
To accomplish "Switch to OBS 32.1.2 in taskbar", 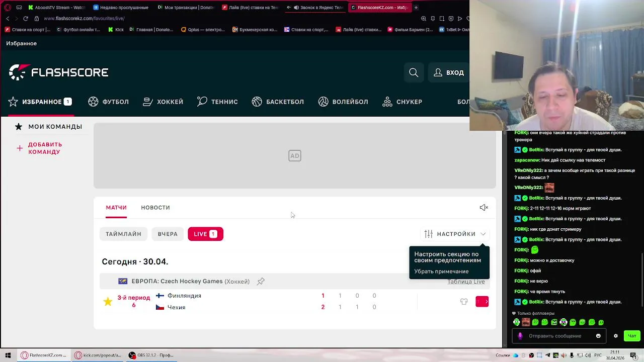I will [x=151, y=355].
